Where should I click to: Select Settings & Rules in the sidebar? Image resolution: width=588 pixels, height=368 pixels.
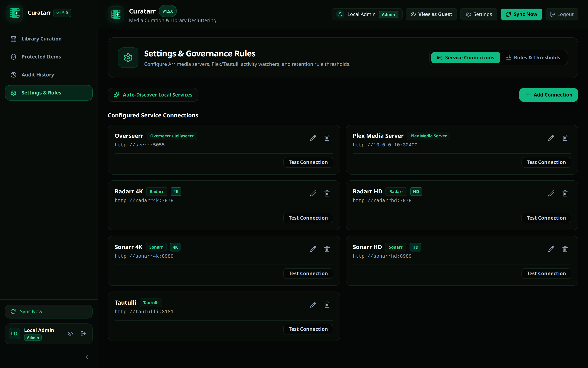pyautogui.click(x=49, y=93)
